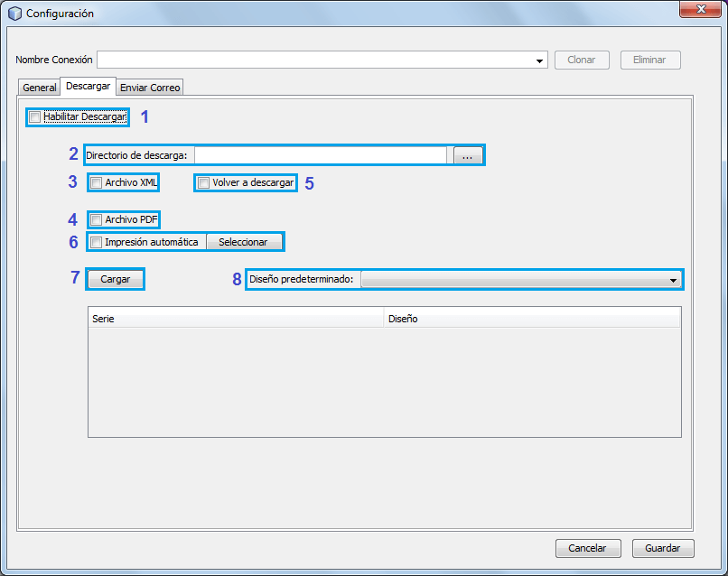This screenshot has width=728, height=576.
Task: Enable the Habilitar Descargar checkbox
Action: point(35,116)
